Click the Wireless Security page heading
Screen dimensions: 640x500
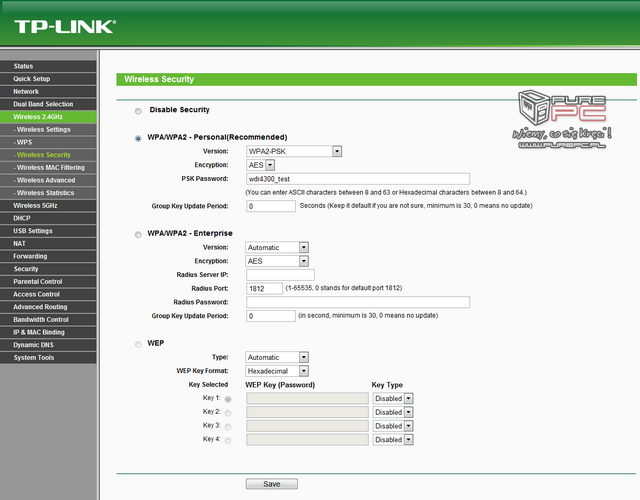click(x=159, y=79)
